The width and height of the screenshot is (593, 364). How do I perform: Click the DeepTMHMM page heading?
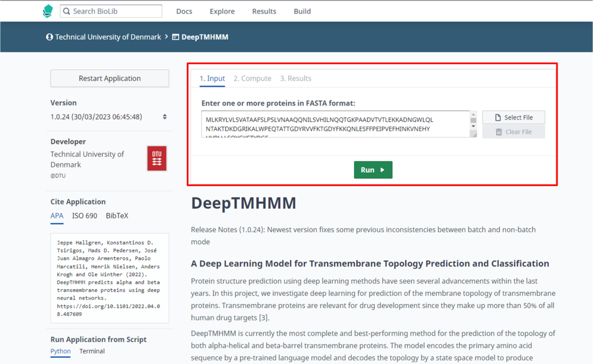click(x=244, y=203)
